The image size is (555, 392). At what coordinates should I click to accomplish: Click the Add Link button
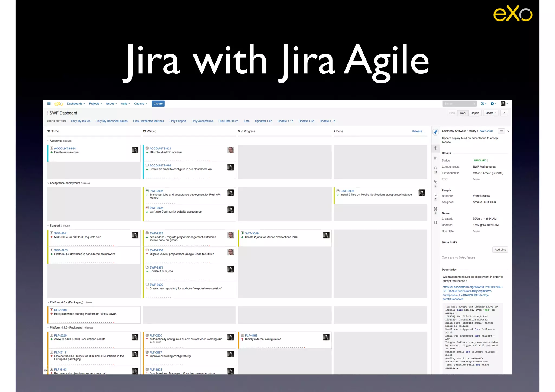point(500,250)
